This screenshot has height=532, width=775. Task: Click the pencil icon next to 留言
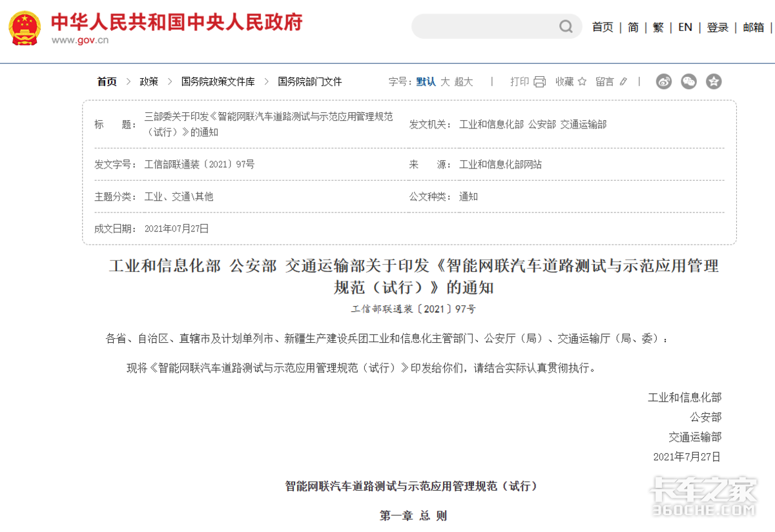[623, 81]
